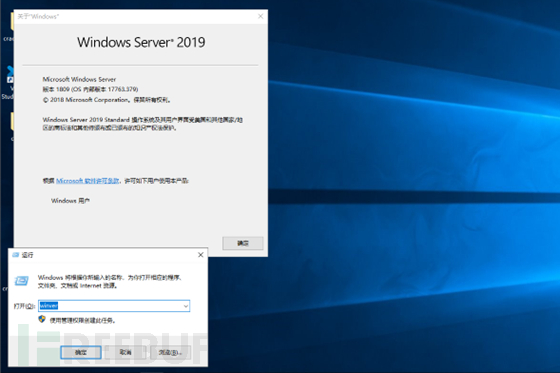Click the Windows Server 2019 heading text

click(x=141, y=42)
